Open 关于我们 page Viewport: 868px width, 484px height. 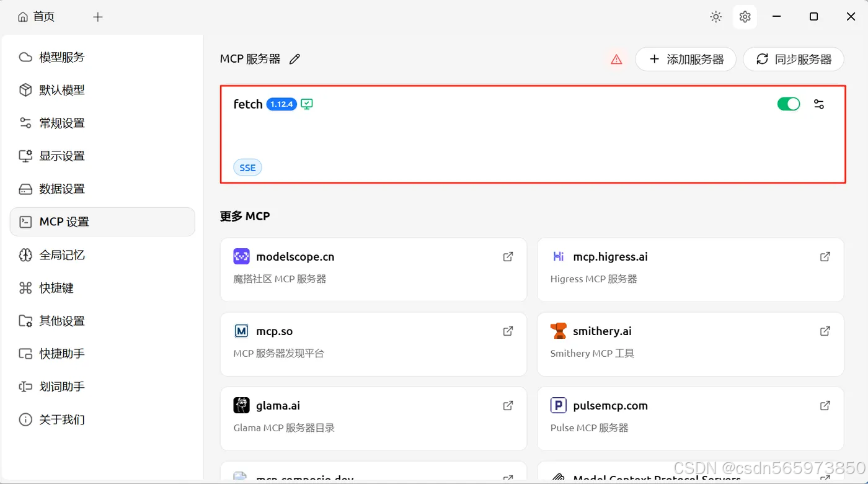pos(102,419)
